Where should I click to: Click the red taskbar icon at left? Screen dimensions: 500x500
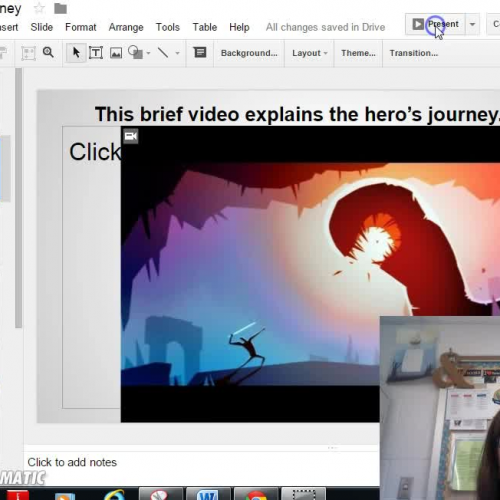point(18,495)
